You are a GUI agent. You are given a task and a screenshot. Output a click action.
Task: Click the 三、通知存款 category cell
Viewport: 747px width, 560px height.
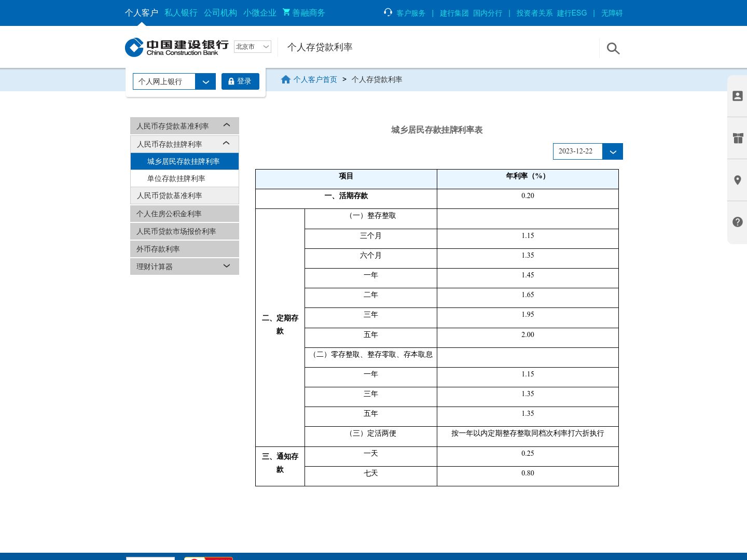click(x=280, y=466)
